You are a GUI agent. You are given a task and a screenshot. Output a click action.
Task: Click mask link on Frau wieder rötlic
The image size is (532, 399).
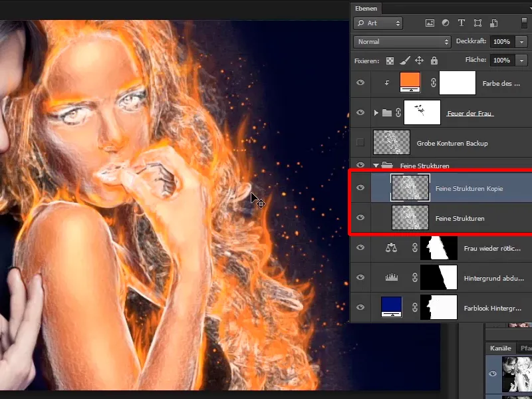click(x=414, y=247)
